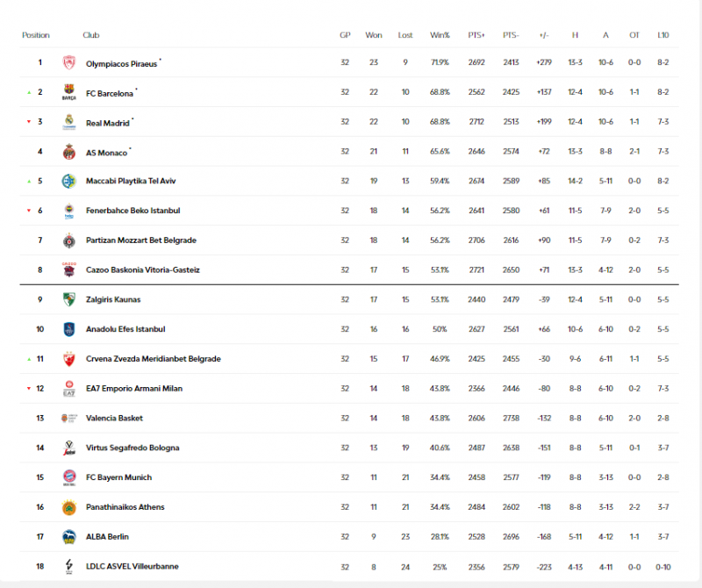Click the AS Monaco club logo

(x=69, y=153)
